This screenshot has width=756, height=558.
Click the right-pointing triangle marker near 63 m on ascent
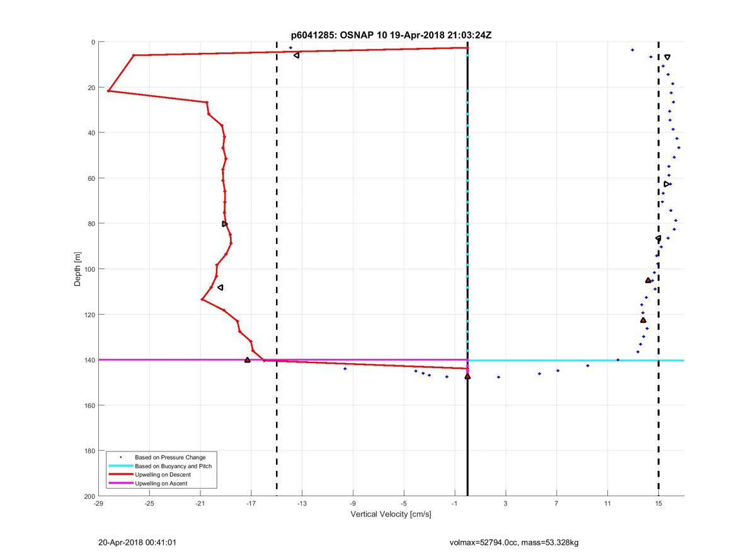pyautogui.click(x=667, y=184)
